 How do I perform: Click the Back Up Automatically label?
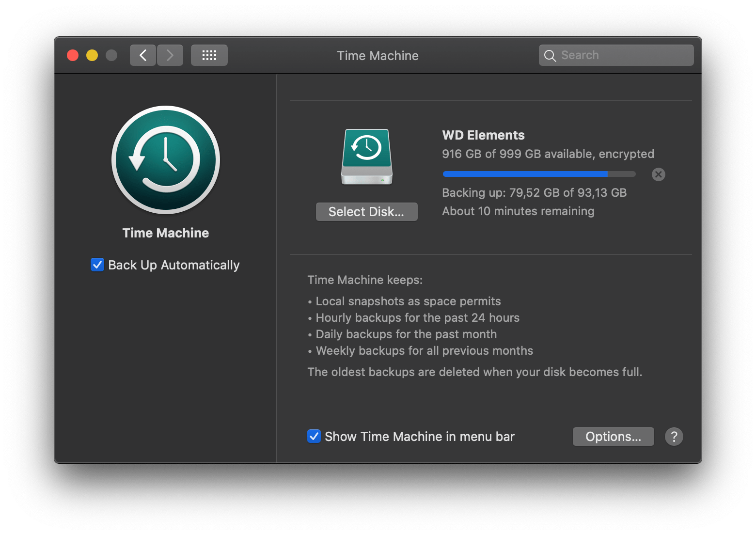coord(174,265)
